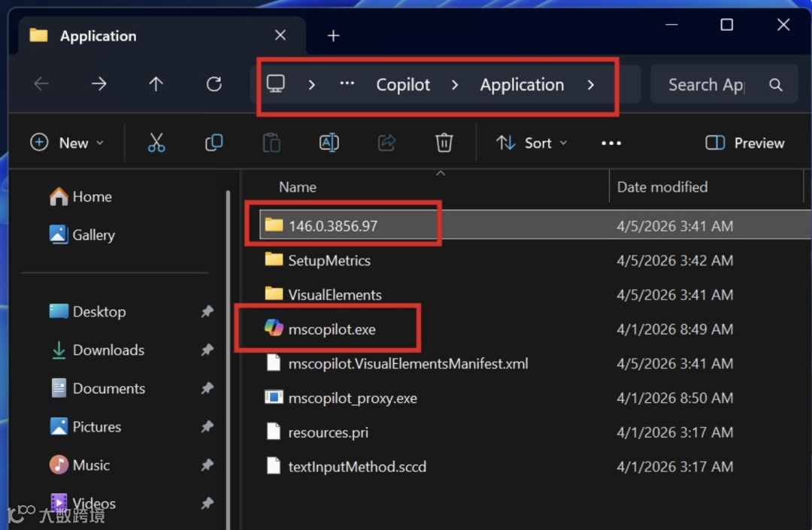Go forward with the right arrow

click(x=99, y=84)
